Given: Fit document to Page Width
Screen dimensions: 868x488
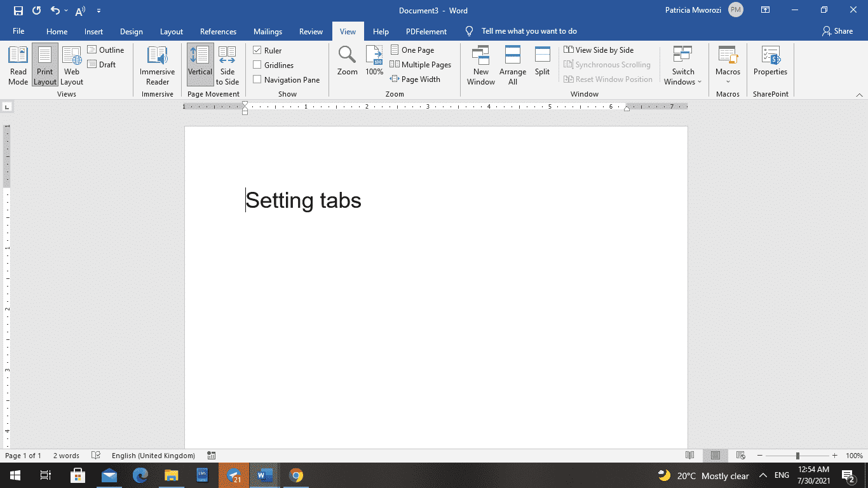Looking at the screenshot, I should pyautogui.click(x=421, y=79).
